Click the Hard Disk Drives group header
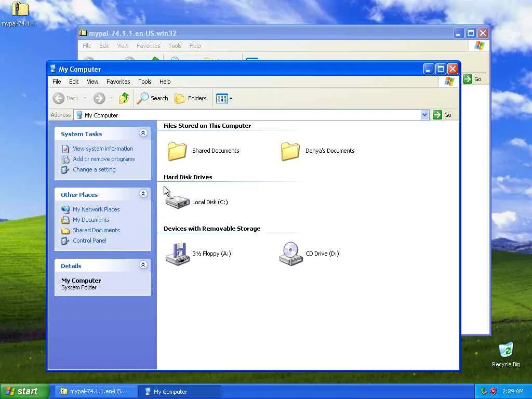532x399 pixels. click(x=188, y=177)
